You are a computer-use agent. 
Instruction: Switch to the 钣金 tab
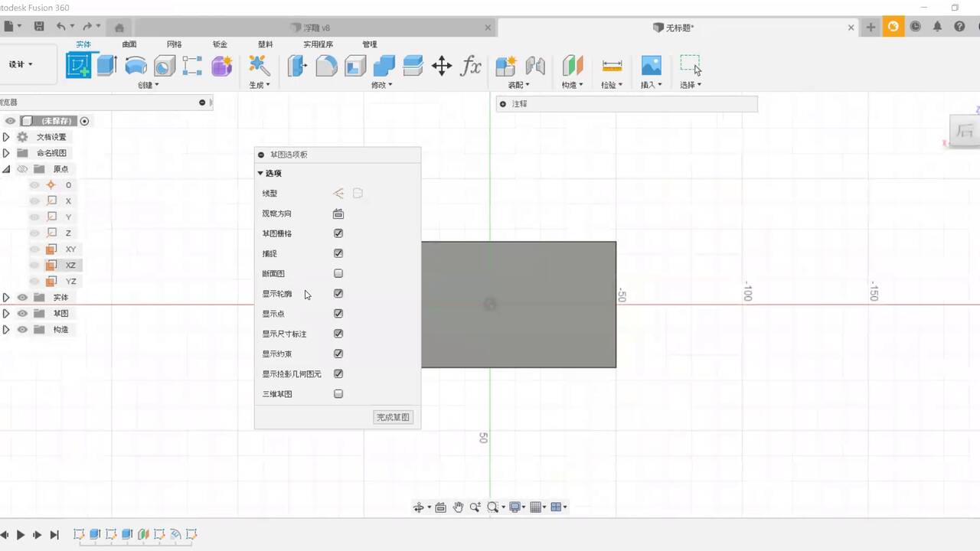pos(220,44)
